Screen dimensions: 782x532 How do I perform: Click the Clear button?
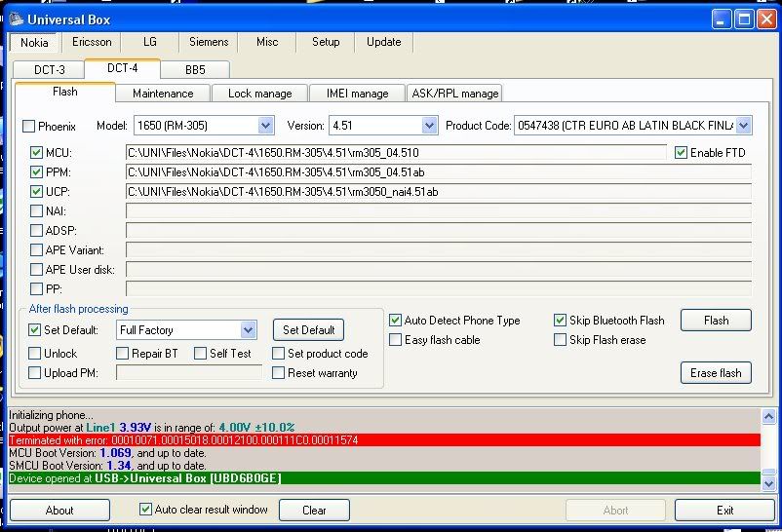pyautogui.click(x=314, y=510)
